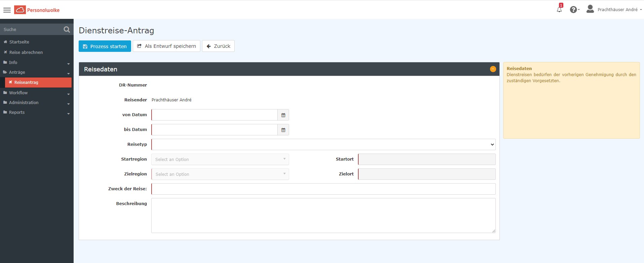Open calendar picker for bis Datum
This screenshot has width=644, height=263.
(283, 130)
